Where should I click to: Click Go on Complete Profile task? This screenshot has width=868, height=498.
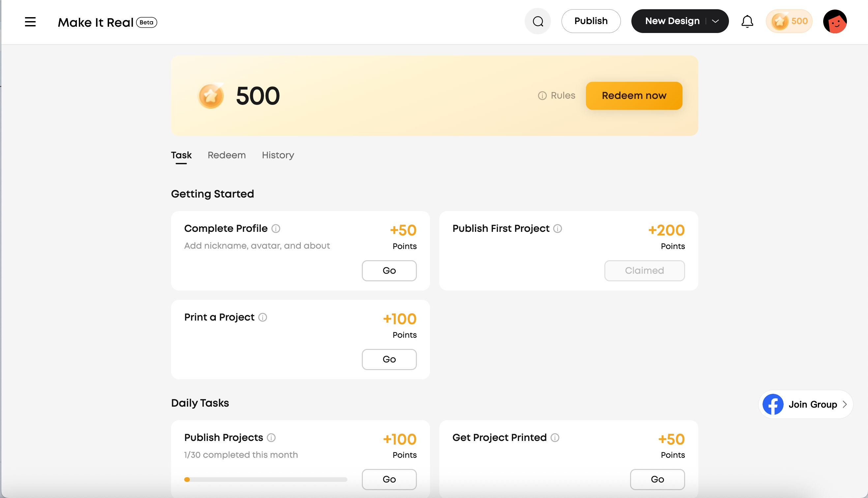click(389, 271)
